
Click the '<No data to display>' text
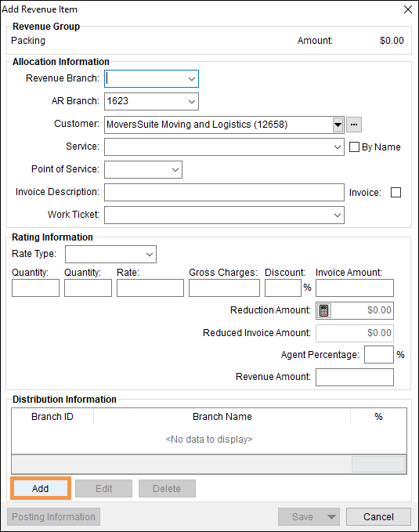click(209, 440)
